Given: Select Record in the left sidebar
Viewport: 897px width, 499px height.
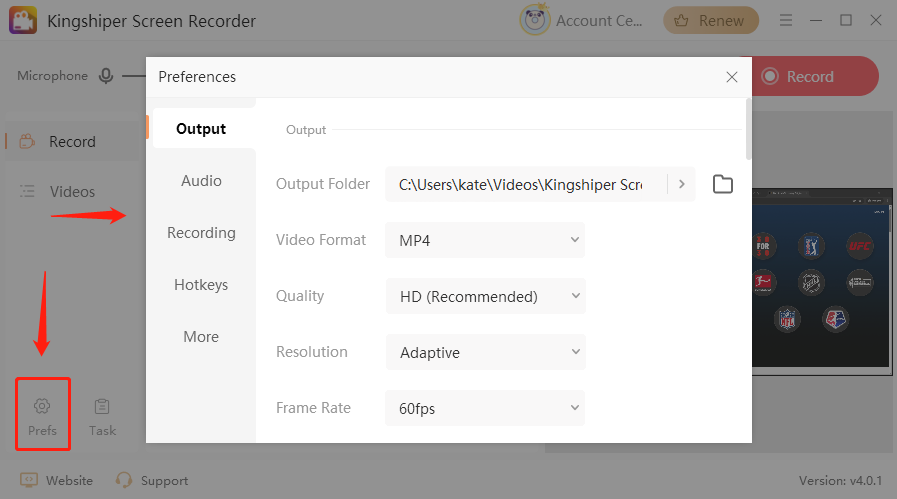Looking at the screenshot, I should pos(72,141).
